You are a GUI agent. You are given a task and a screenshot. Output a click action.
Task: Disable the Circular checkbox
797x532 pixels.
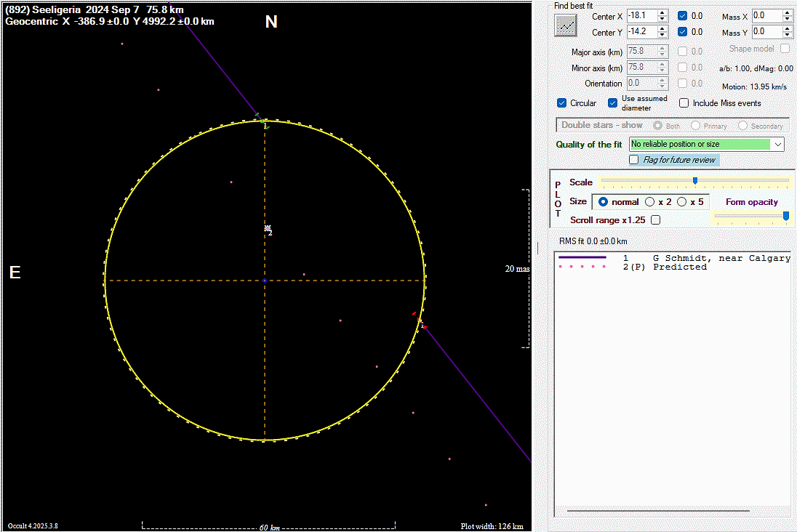[x=561, y=103]
